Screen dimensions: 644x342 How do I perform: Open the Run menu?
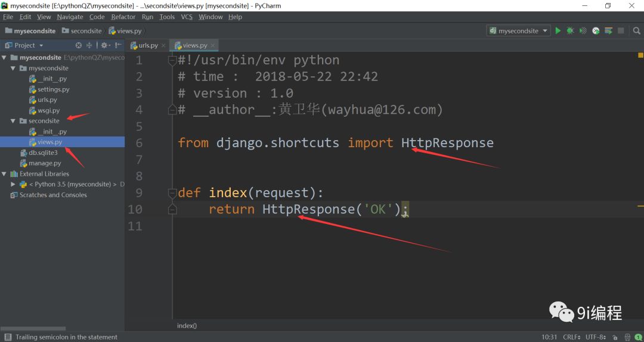(x=147, y=17)
